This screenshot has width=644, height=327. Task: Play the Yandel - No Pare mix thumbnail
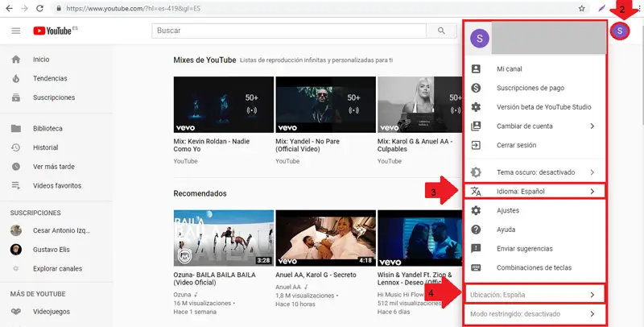325,105
